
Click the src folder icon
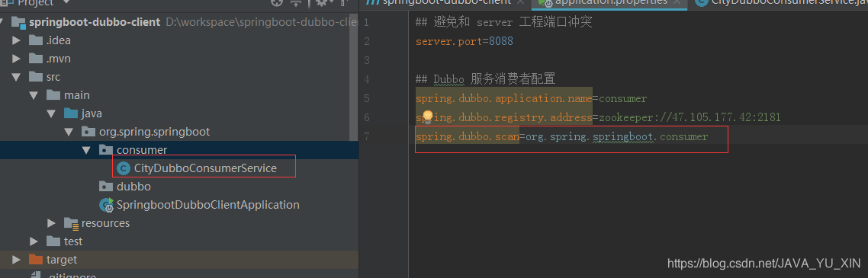[x=35, y=77]
